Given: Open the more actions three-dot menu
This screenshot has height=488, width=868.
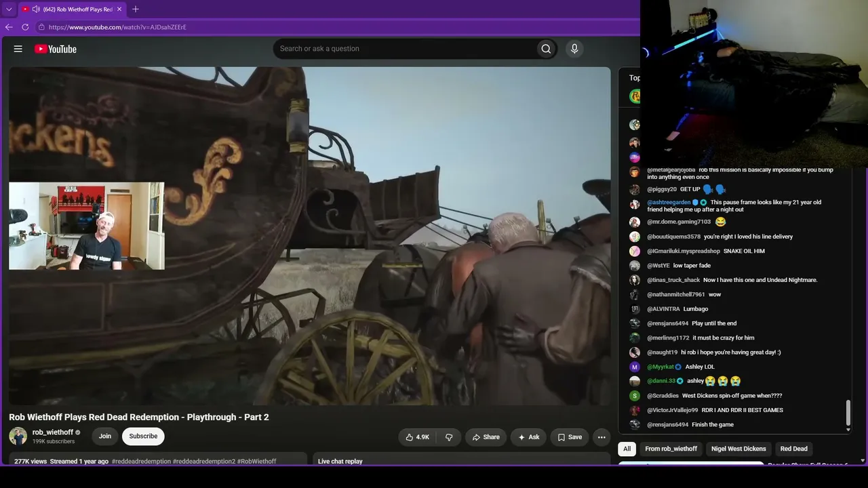Looking at the screenshot, I should [x=601, y=437].
